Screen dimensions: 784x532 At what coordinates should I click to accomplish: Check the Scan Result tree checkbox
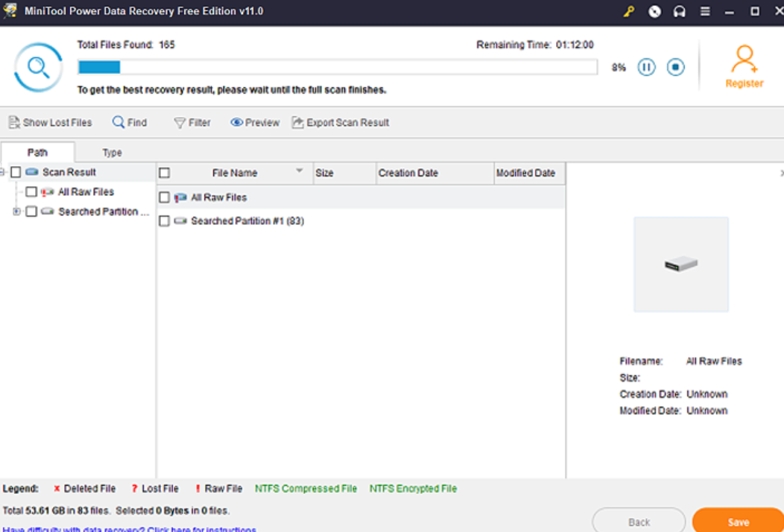16,173
